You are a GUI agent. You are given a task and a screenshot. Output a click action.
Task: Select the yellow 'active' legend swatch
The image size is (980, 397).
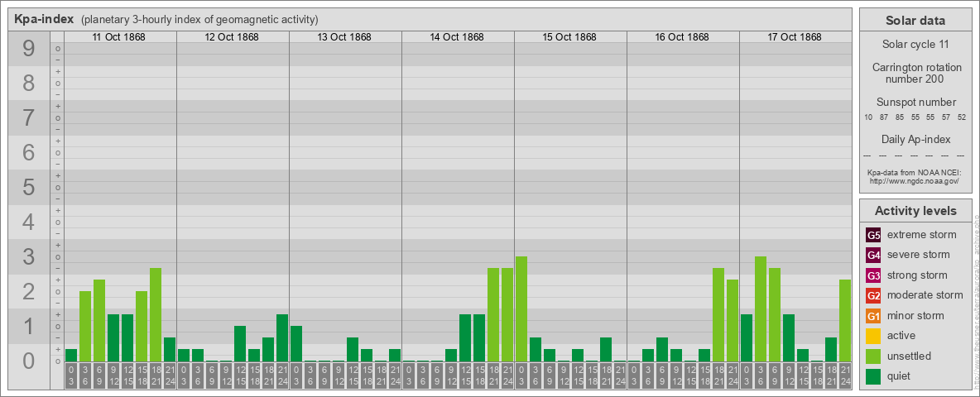[874, 336]
